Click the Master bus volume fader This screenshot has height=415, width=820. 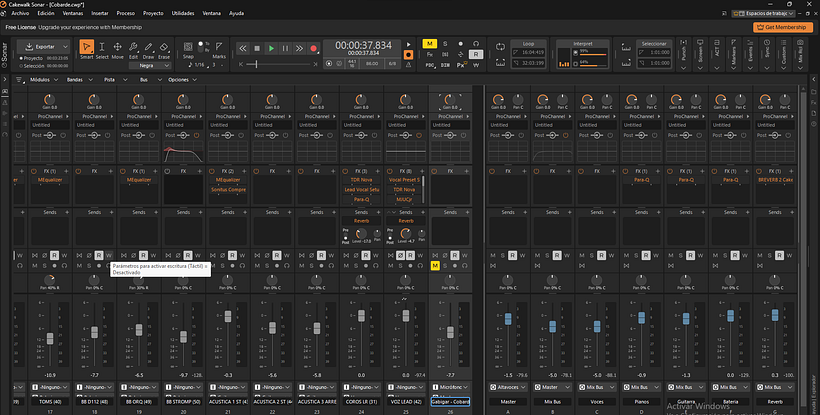coord(508,319)
